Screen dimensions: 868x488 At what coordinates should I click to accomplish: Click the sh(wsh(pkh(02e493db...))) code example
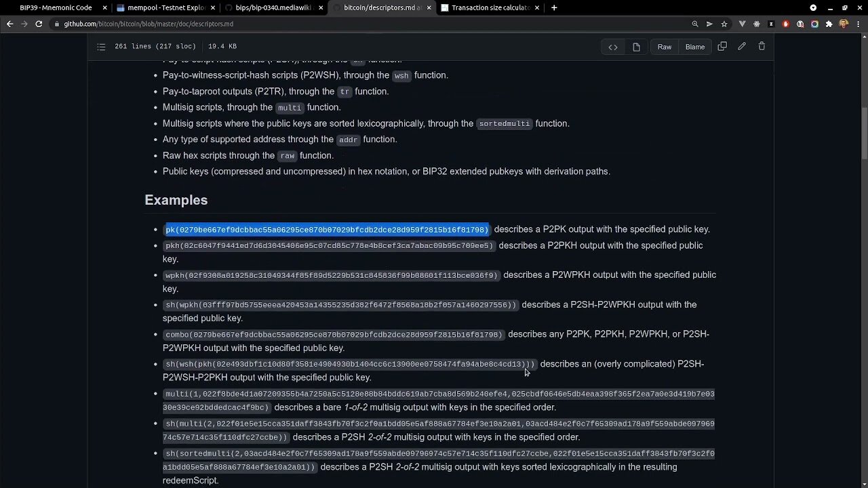[x=350, y=364]
